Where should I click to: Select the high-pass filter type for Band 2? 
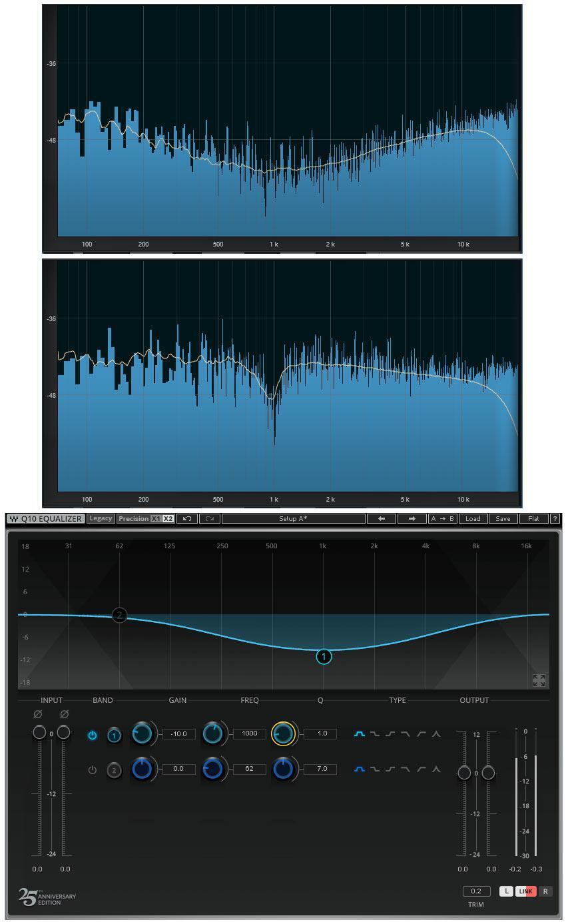click(x=421, y=768)
